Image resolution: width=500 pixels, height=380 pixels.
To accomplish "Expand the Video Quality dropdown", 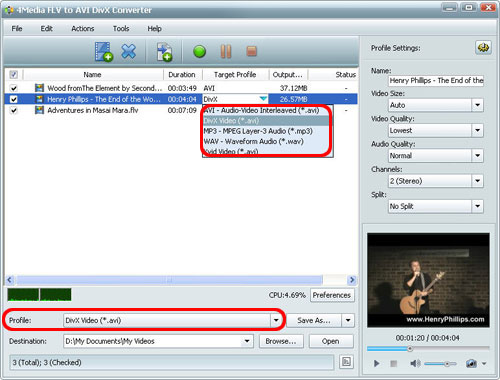I will pos(478,130).
